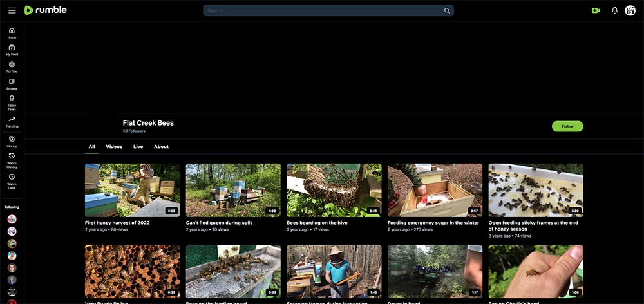Open the hamburger menu
Image resolution: width=644 pixels, height=304 pixels.
point(12,10)
